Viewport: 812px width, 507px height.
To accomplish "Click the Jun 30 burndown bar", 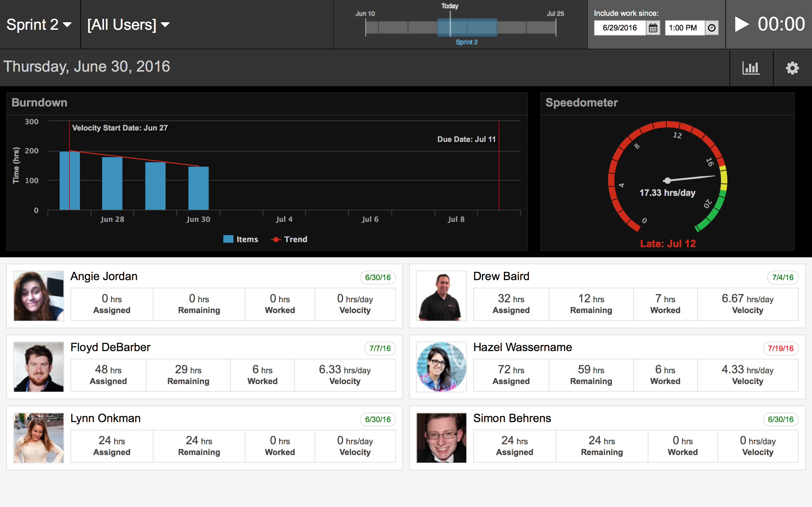I will 198,188.
